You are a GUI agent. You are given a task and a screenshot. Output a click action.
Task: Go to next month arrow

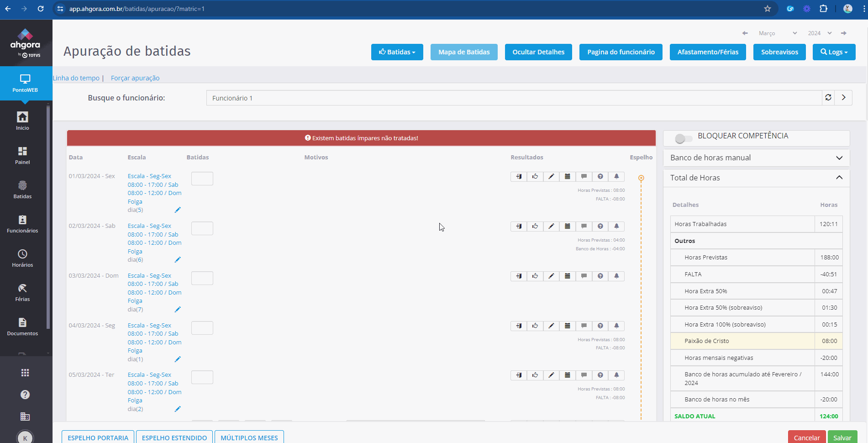tap(844, 33)
